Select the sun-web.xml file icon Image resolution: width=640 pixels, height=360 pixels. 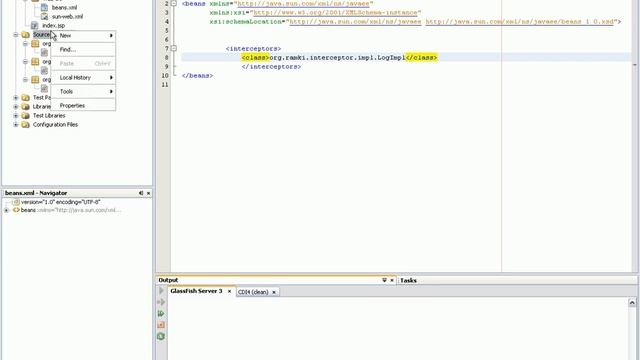click(44, 16)
